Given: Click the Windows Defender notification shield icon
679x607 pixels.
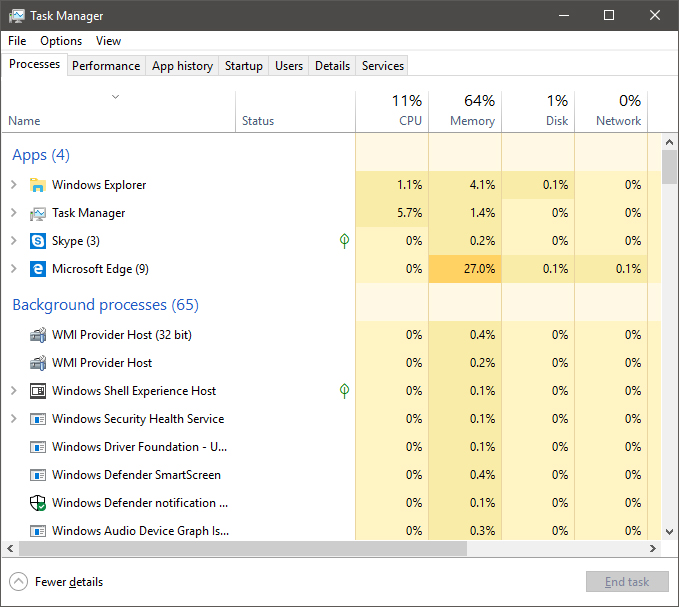Looking at the screenshot, I should (38, 503).
